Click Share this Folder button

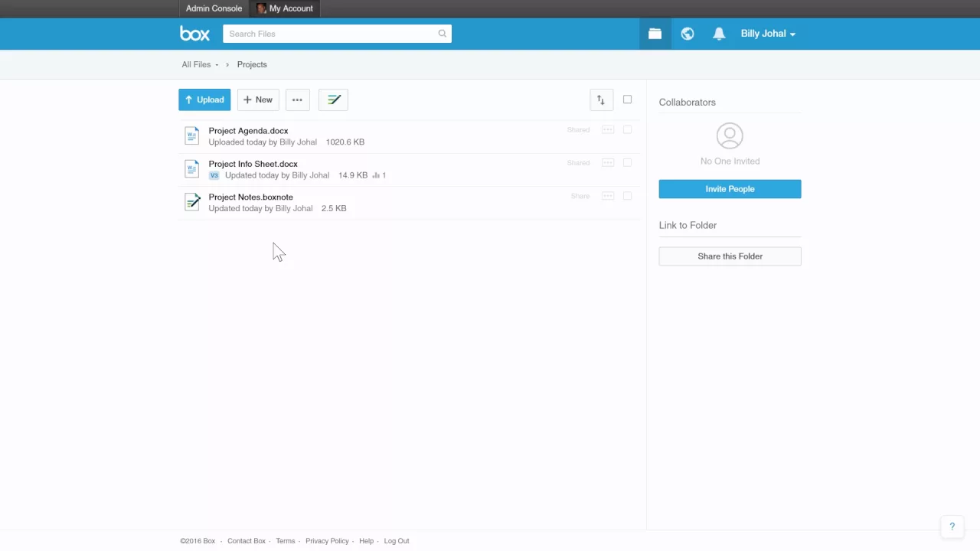[x=730, y=256]
